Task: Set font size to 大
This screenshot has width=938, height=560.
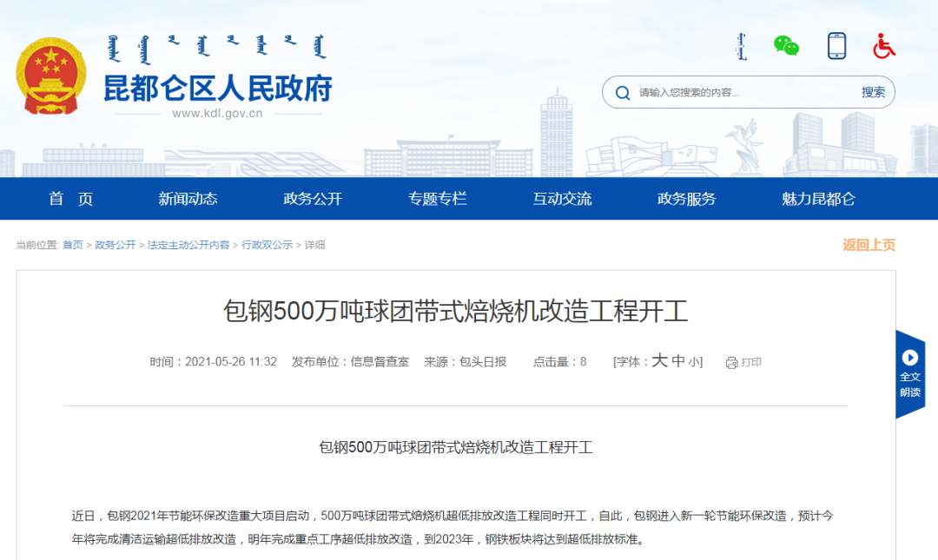Action: coord(659,360)
